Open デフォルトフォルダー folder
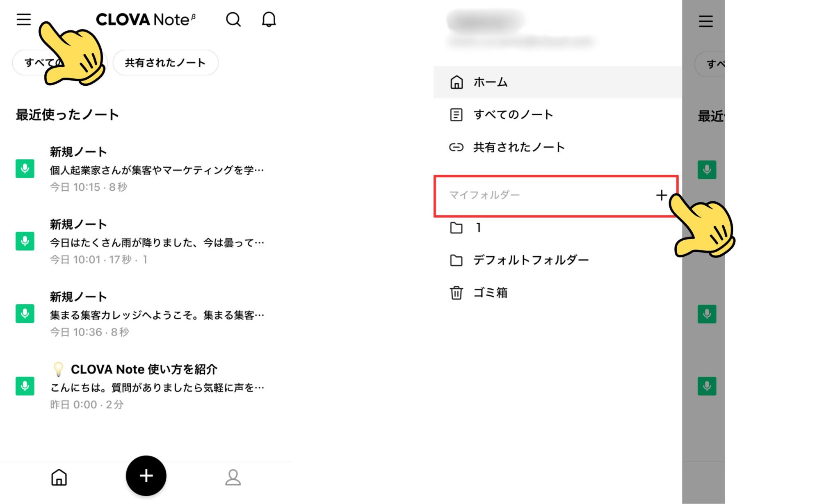840x504 pixels. [557, 260]
